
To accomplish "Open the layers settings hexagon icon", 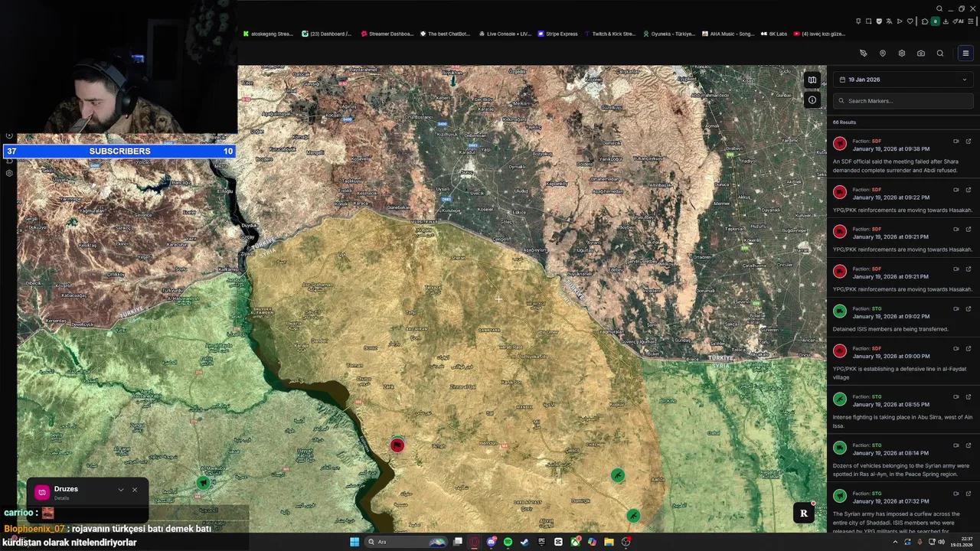I will click(902, 54).
